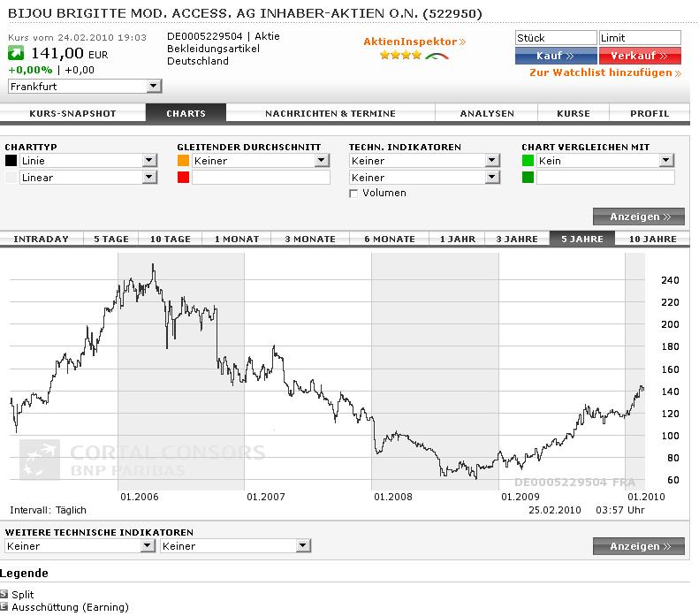Click the red moving average swatch

click(x=183, y=178)
